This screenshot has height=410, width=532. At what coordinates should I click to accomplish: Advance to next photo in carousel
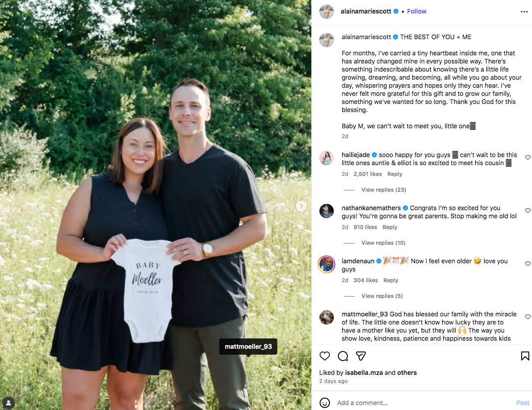click(301, 206)
